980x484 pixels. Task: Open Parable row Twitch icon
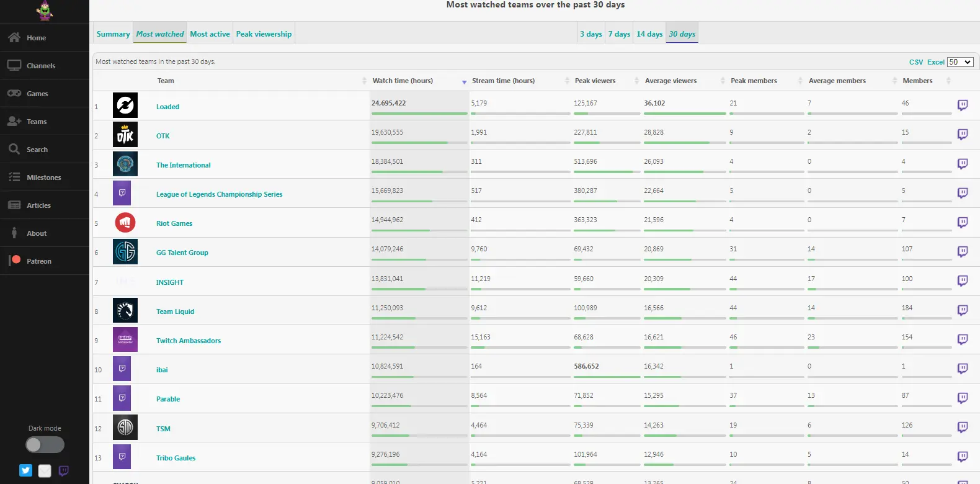click(x=963, y=398)
